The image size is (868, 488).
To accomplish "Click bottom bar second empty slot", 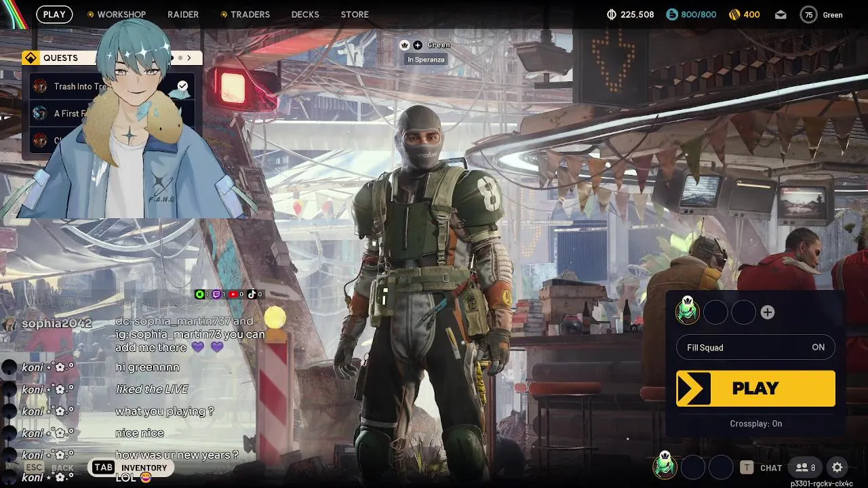I will tap(692, 467).
